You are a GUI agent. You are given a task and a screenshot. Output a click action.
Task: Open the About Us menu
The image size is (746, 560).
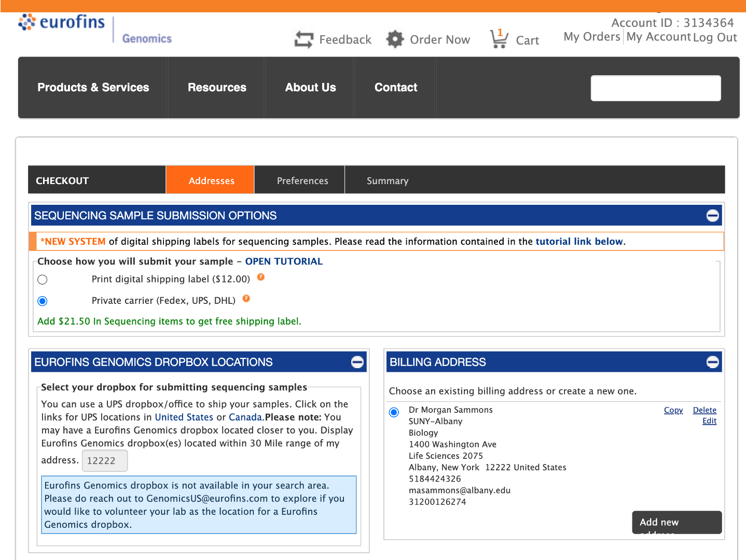coord(310,88)
